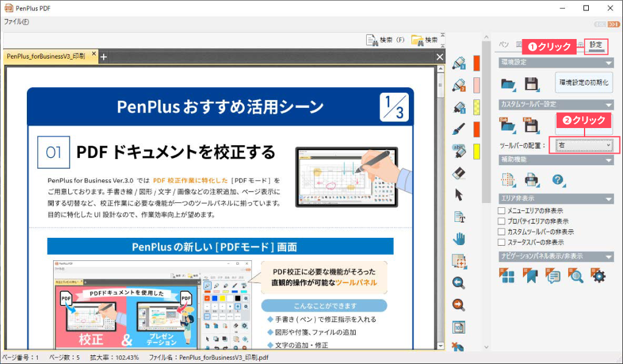Pick the orange swatch beside Pen 1
The width and height of the screenshot is (623, 364).
coord(477,63)
